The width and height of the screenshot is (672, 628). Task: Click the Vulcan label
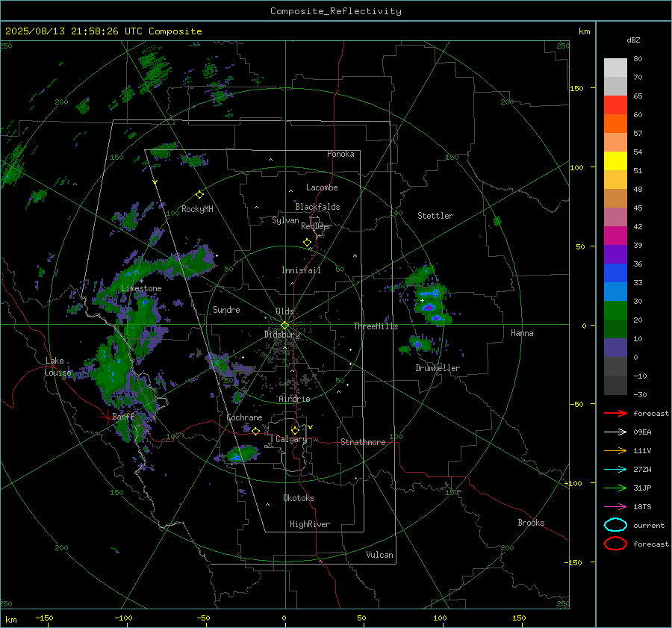click(379, 555)
